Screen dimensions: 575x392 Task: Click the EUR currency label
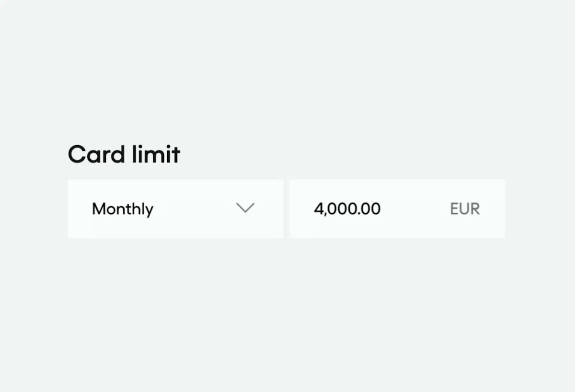[465, 209]
